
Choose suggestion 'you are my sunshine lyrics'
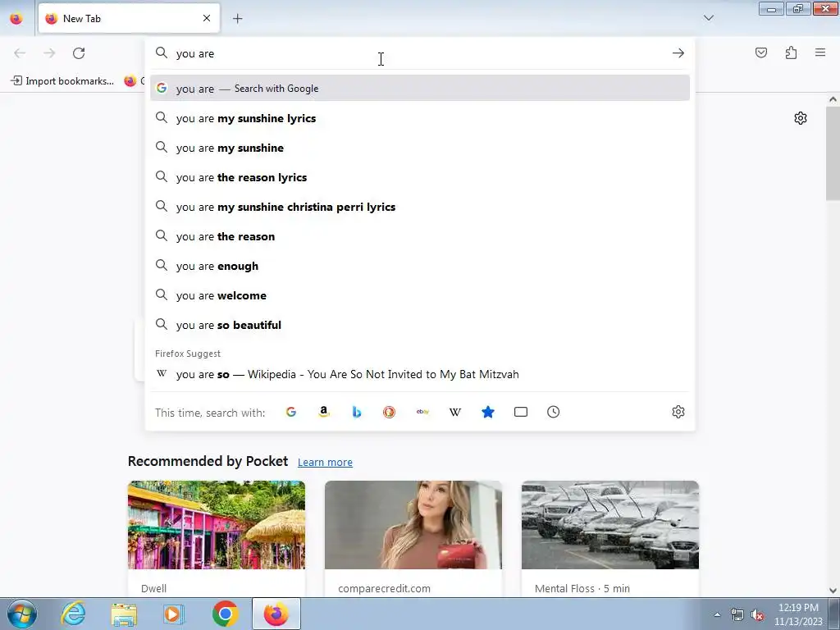coord(420,118)
